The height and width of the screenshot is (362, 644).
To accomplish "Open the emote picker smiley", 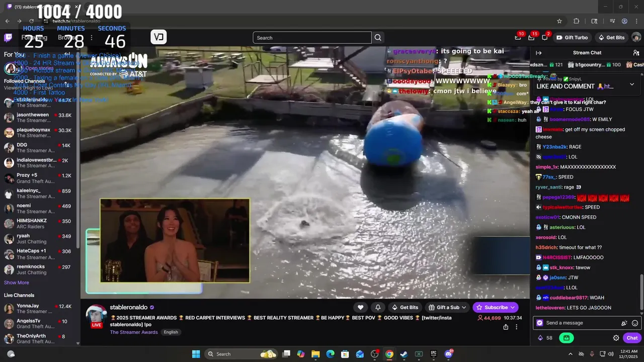I will (635, 323).
